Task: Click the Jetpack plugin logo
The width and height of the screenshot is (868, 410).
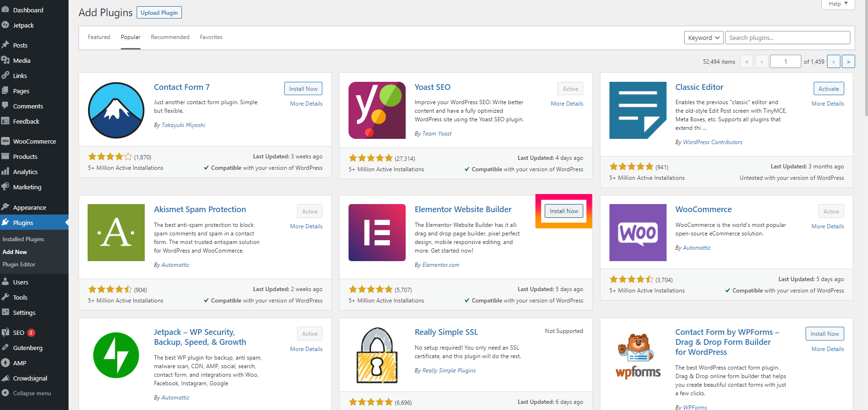Action: tap(116, 355)
